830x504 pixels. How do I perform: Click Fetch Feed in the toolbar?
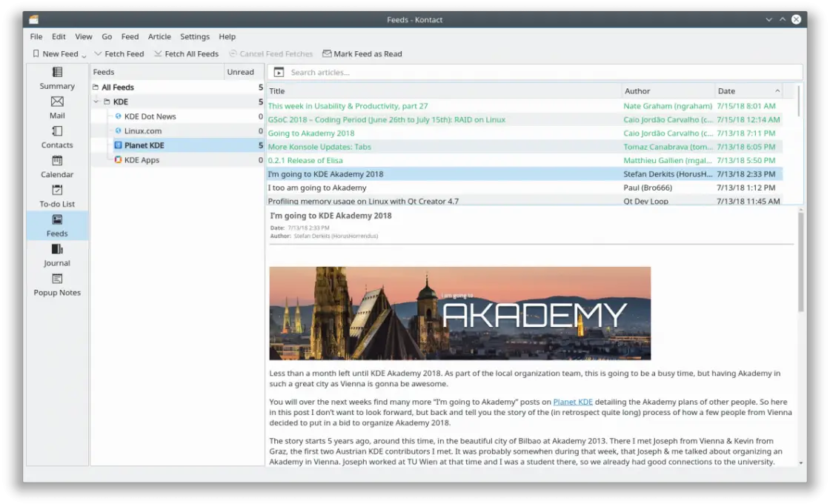click(119, 53)
